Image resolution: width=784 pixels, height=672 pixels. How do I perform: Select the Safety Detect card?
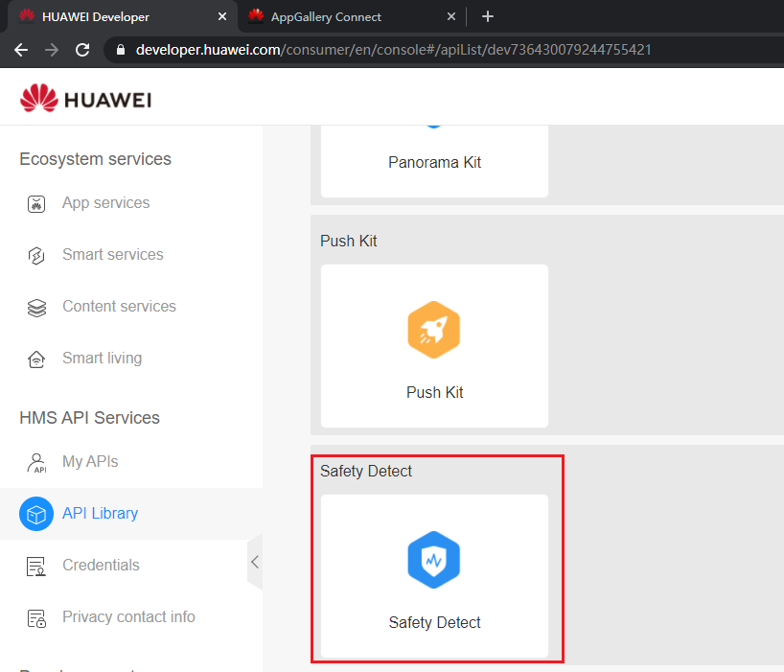pyautogui.click(x=434, y=575)
